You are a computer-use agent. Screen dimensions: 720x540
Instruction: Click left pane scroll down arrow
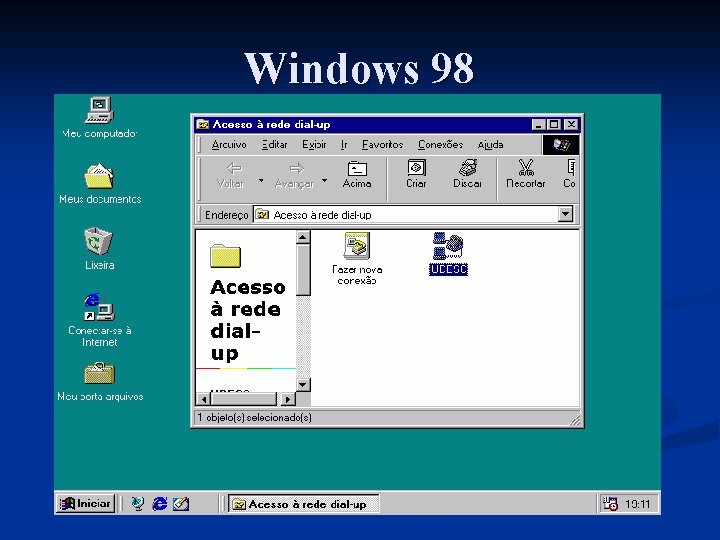(x=303, y=384)
